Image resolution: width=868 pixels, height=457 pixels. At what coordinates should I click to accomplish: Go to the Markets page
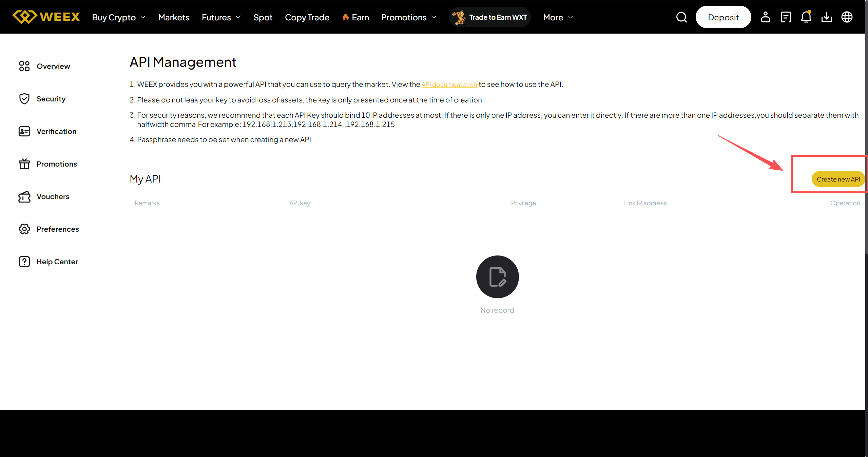point(174,17)
